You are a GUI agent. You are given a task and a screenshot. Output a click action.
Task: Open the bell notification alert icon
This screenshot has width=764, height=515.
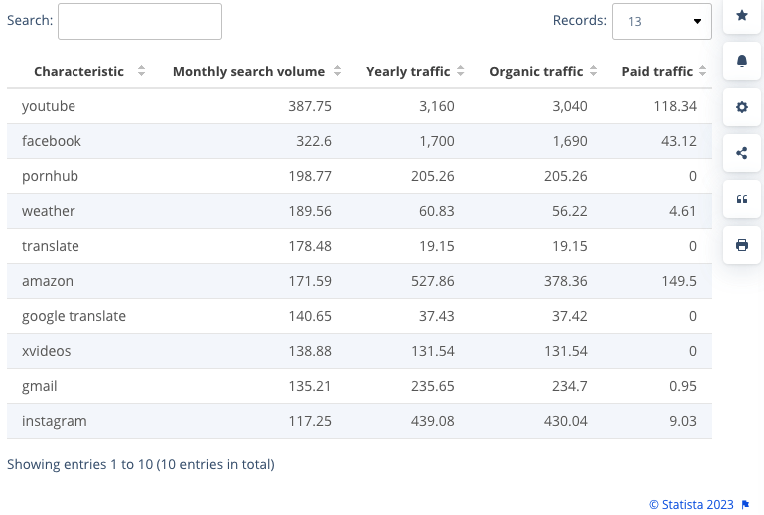pyautogui.click(x=742, y=61)
